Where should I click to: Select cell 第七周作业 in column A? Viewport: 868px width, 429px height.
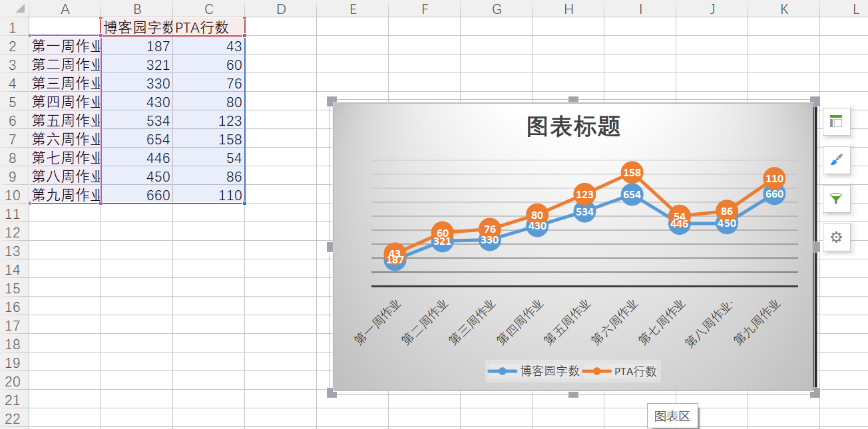tap(65, 158)
